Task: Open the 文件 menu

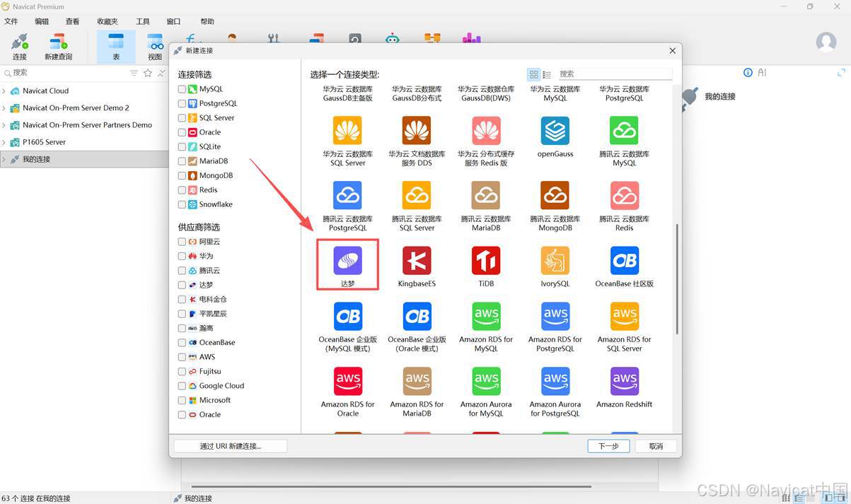Action: (11, 22)
